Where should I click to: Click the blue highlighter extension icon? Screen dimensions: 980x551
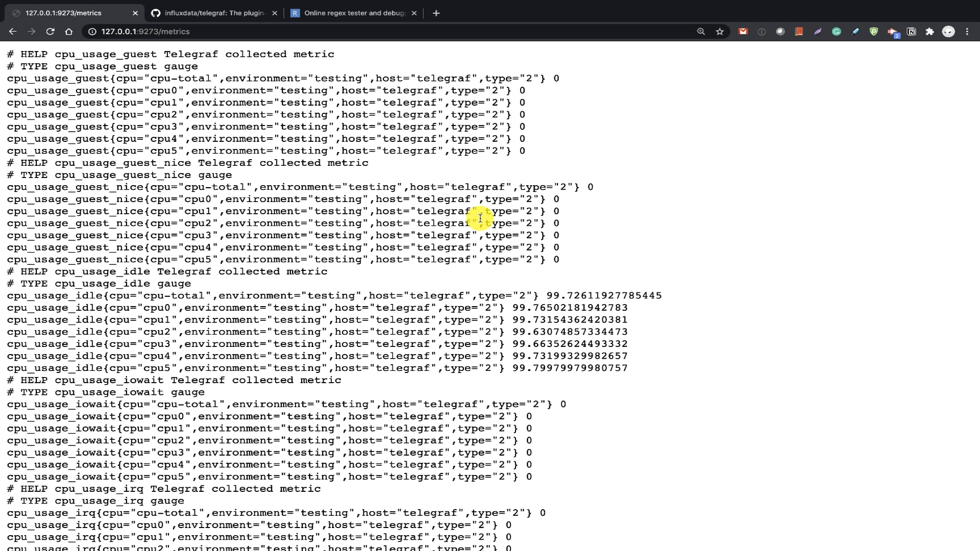tap(855, 32)
